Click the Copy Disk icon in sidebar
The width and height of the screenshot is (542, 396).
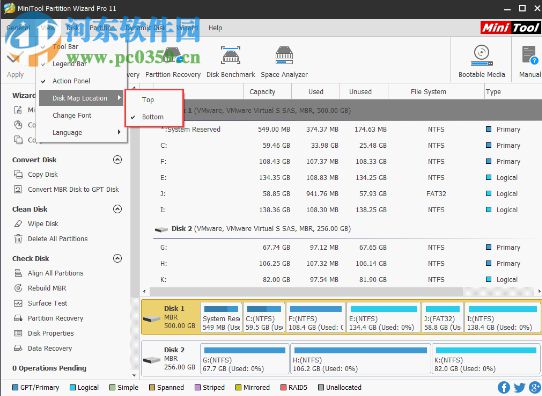[18, 174]
